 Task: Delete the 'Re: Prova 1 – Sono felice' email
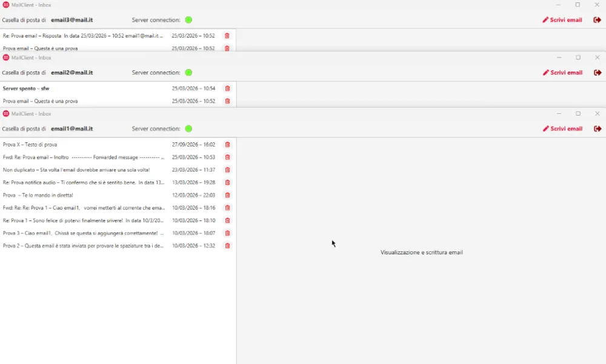click(x=228, y=220)
